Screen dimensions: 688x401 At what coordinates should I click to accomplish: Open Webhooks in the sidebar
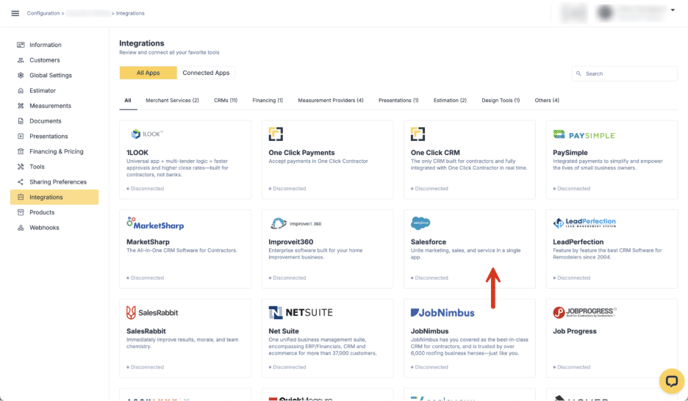click(45, 228)
